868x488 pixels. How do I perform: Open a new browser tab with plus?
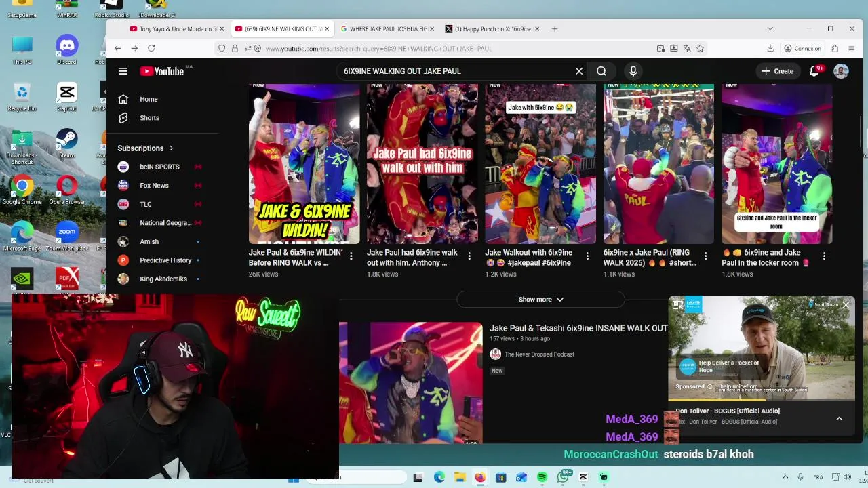coord(554,28)
